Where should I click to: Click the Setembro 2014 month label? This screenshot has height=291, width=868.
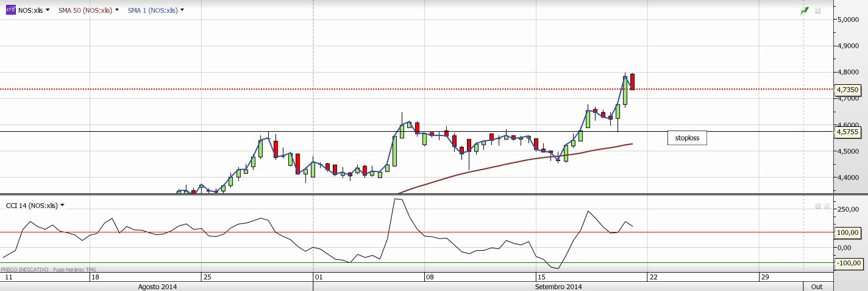click(x=558, y=286)
